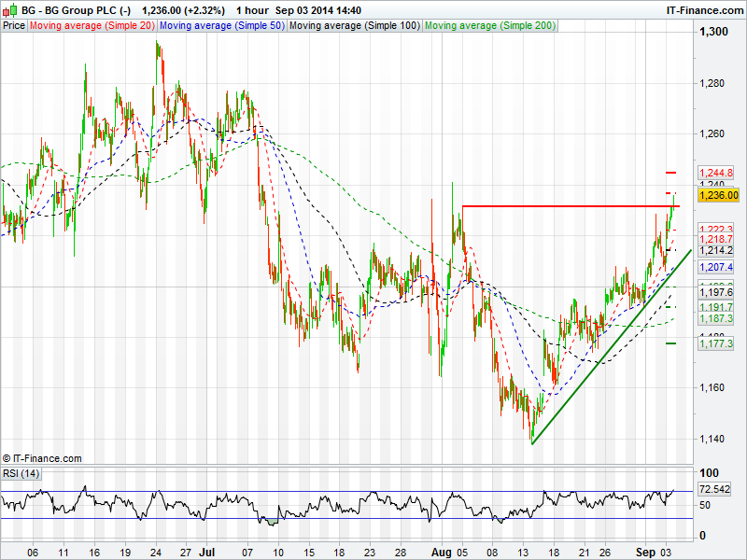Click the red 1,244.8 price label
This screenshot has width=747, height=560.
pos(716,174)
